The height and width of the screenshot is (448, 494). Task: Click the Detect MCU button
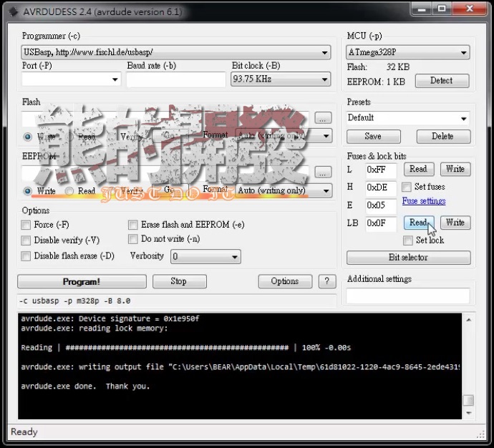coord(442,81)
